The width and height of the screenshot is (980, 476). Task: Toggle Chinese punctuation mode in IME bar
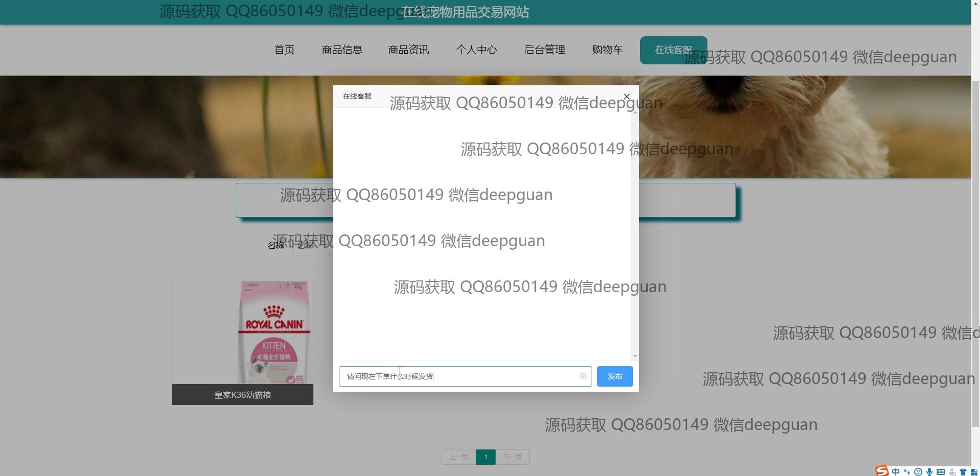tap(907, 472)
